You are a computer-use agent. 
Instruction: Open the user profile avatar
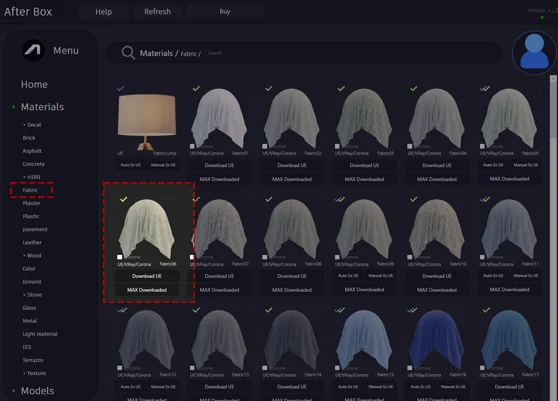tap(534, 53)
